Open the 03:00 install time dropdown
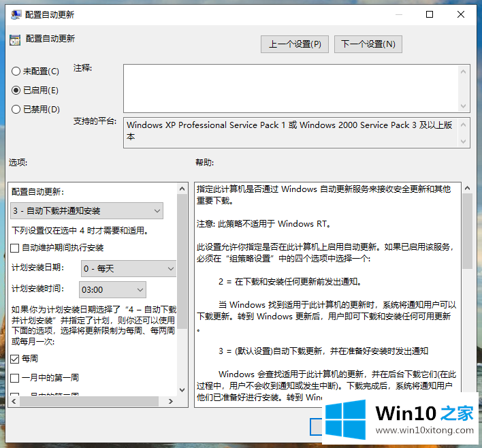This screenshot has width=482, height=448. 112,289
